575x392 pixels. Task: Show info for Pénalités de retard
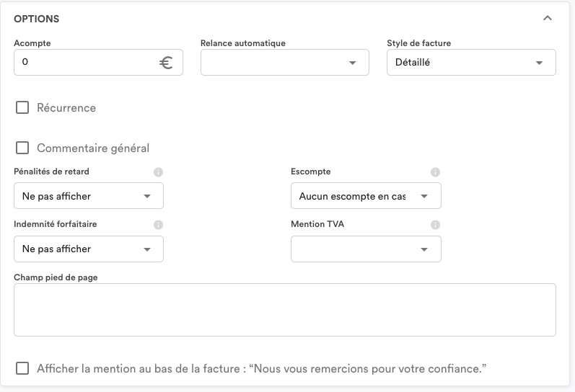click(x=158, y=172)
